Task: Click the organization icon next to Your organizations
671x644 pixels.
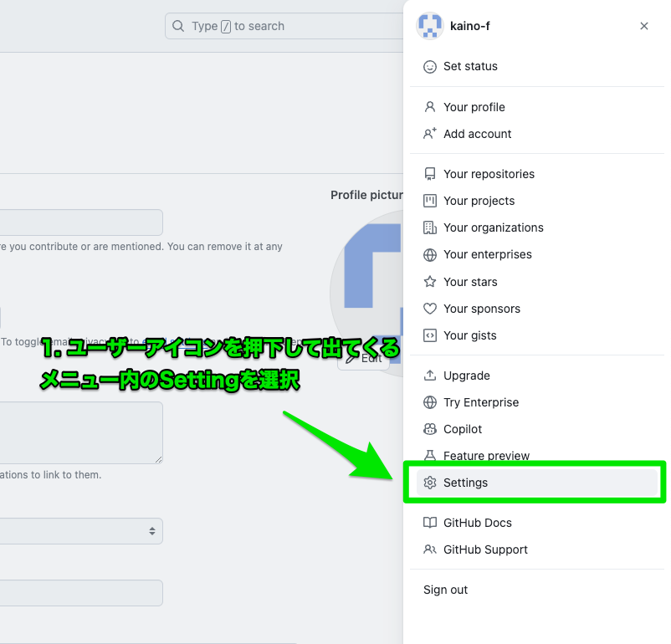Action: point(429,227)
